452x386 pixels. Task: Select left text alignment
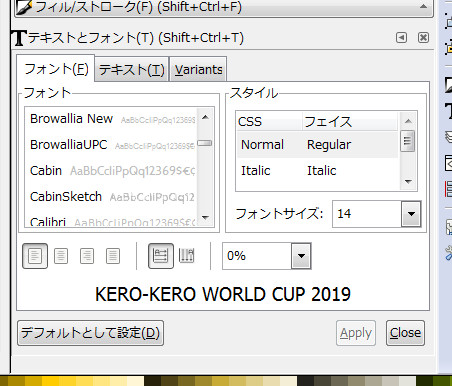point(35,256)
